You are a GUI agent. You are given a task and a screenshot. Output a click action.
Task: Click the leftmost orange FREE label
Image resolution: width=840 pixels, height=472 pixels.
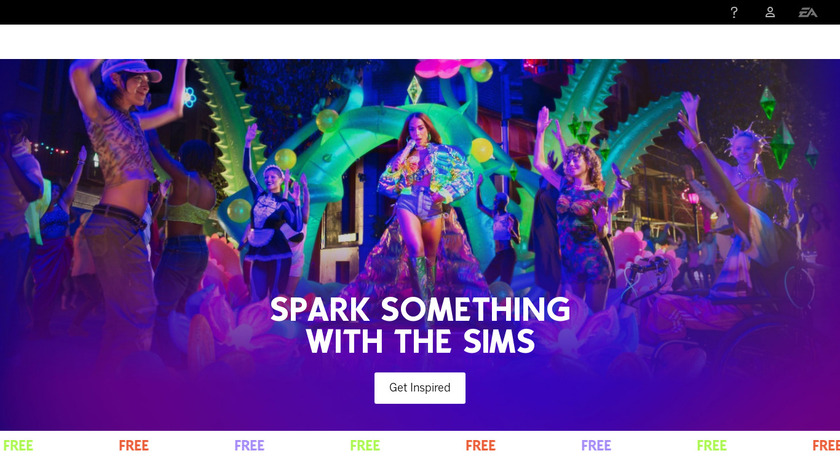133,446
